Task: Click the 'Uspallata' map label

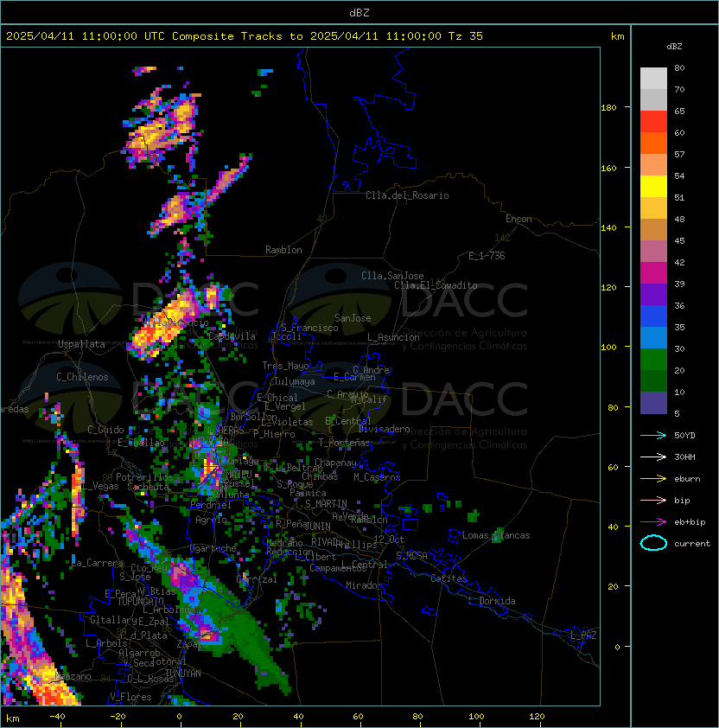Action: click(x=81, y=344)
